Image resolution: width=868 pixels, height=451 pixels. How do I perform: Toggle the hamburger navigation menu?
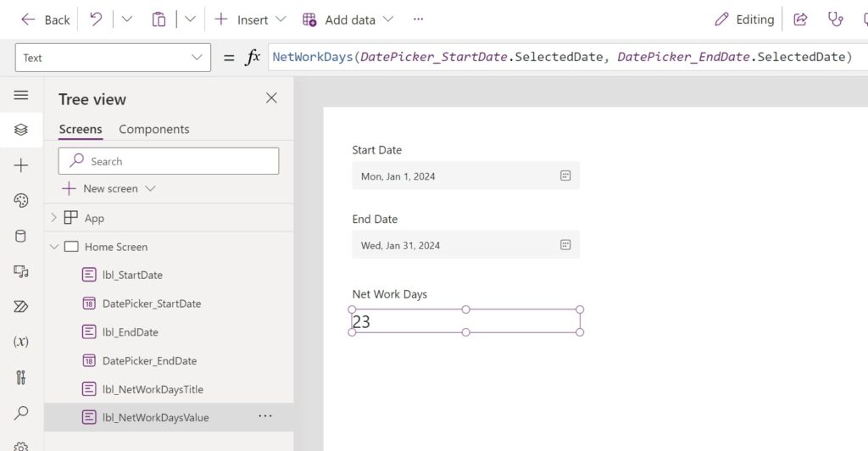point(21,95)
